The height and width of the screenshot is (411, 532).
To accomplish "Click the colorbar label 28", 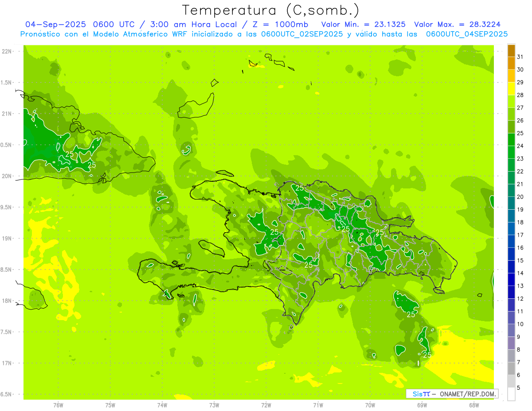I will pyautogui.click(x=520, y=95).
